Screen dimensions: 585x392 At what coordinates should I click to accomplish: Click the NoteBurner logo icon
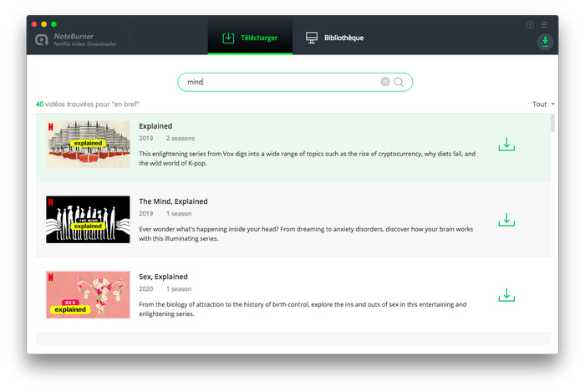point(42,39)
